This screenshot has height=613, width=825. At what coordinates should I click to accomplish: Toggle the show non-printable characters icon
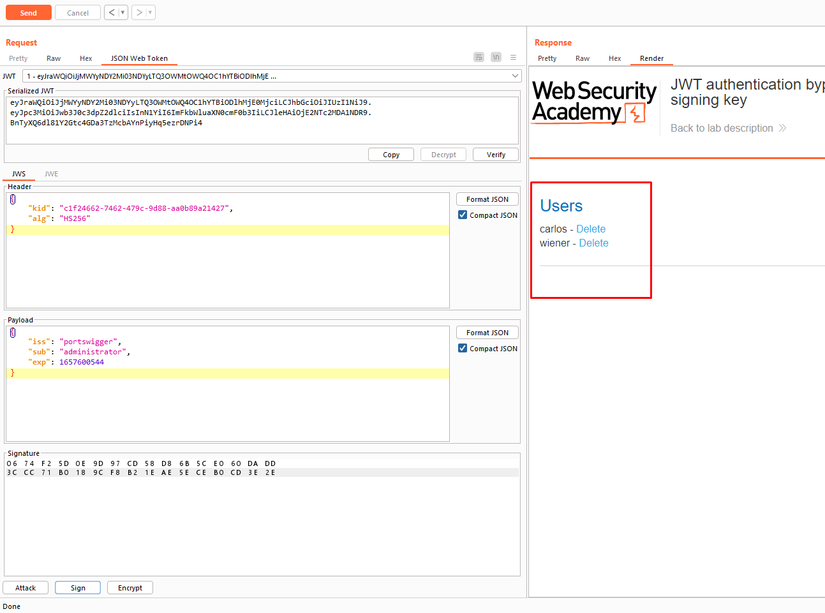[x=496, y=57]
